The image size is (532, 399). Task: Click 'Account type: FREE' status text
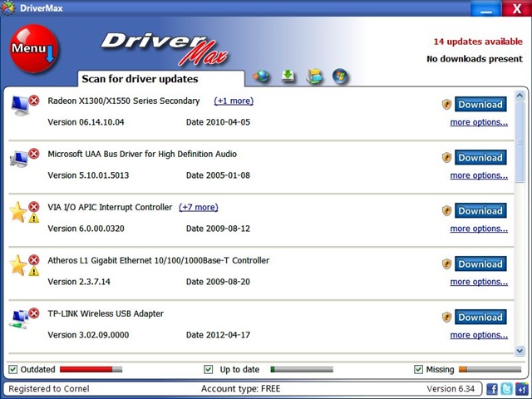coord(241,389)
